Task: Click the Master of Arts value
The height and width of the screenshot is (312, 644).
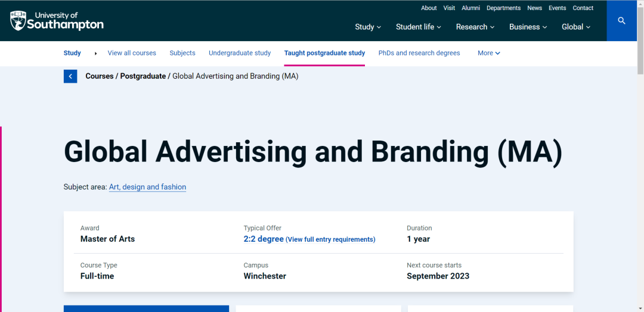Action: coord(107,239)
